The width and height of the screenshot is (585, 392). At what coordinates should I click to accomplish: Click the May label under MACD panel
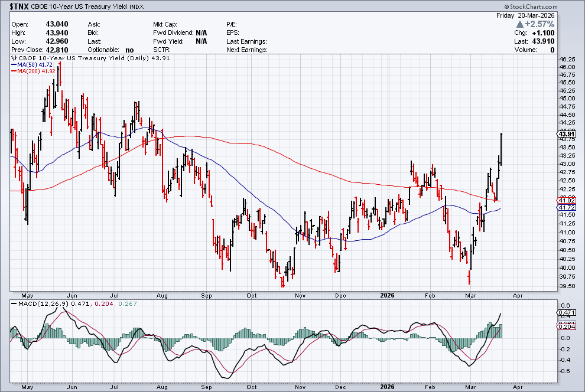pyautogui.click(x=27, y=387)
